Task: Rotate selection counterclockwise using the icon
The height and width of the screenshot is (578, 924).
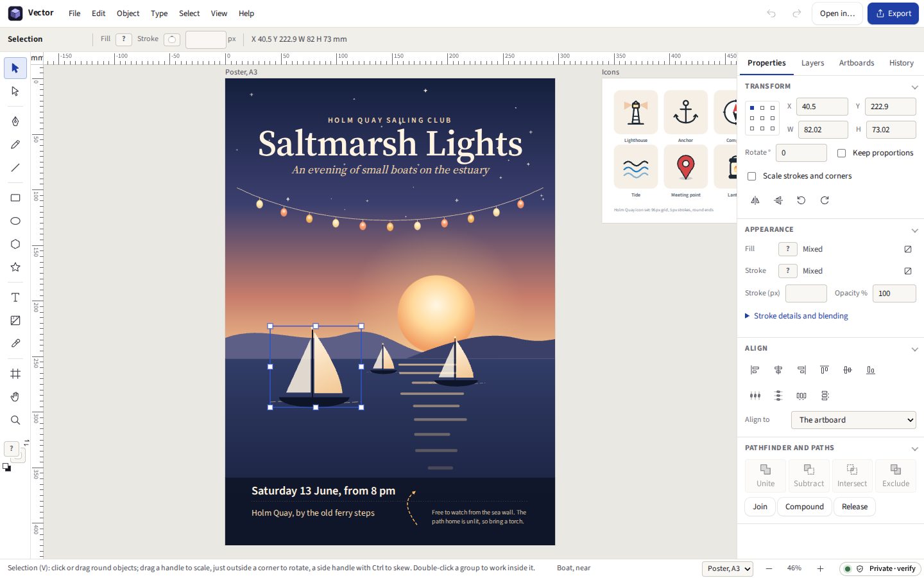Action: [801, 200]
